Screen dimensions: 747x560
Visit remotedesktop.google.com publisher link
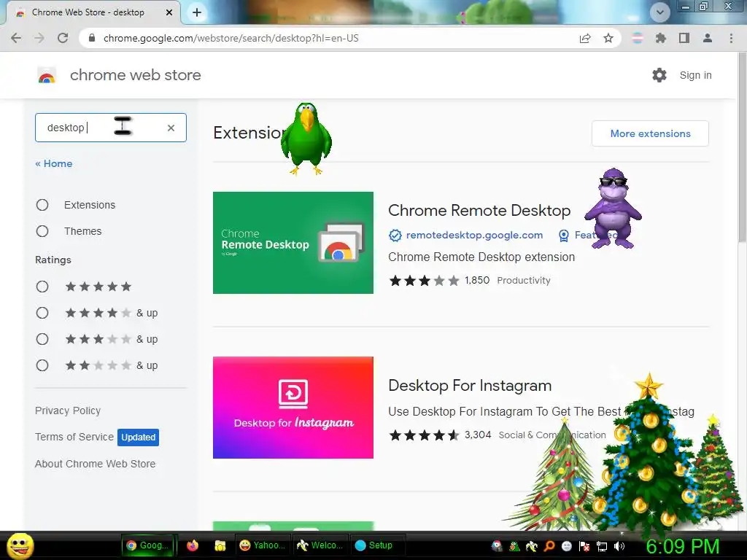click(x=474, y=236)
